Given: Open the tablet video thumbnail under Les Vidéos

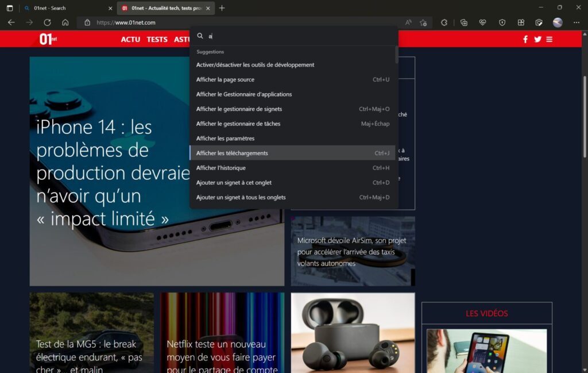Looking at the screenshot, I should pos(487,351).
